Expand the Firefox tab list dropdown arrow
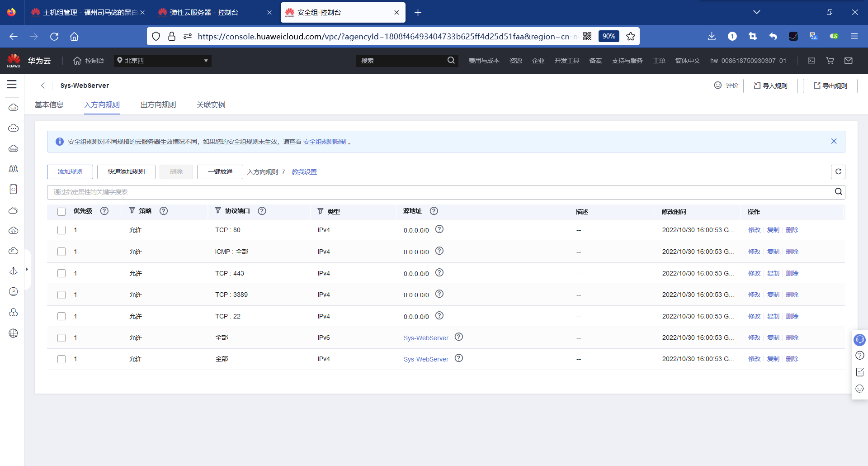868x466 pixels. point(756,12)
